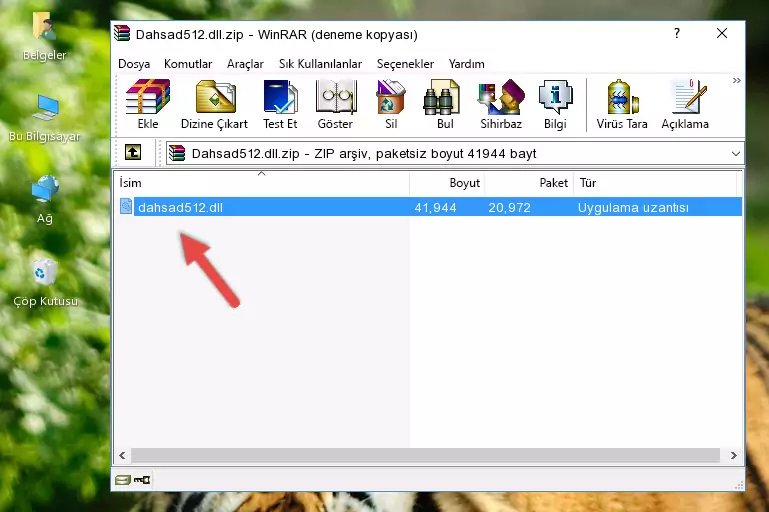Image resolution: width=769 pixels, height=512 pixels.
Task: Click the Ekle (Add) toolbar icon
Action: click(148, 104)
